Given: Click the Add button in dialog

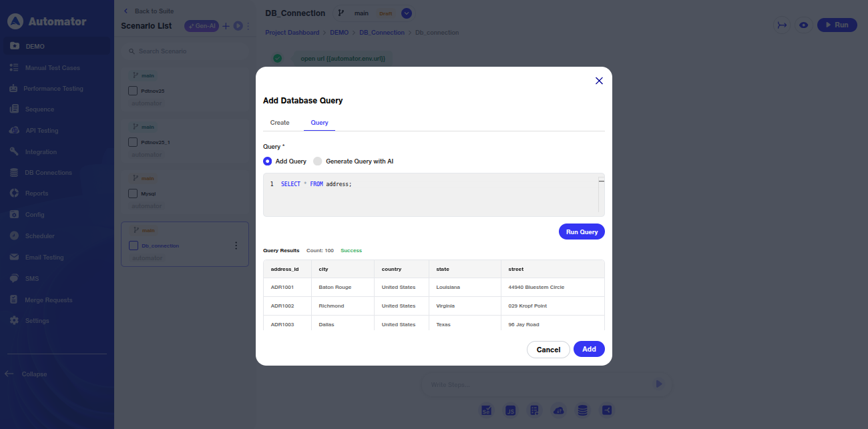Looking at the screenshot, I should click(x=588, y=350).
